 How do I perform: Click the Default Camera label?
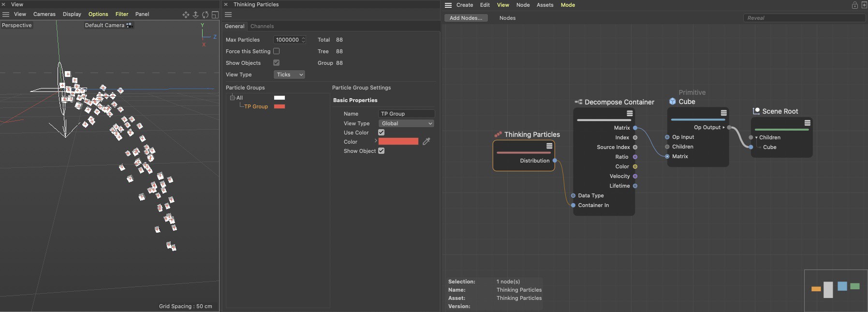[104, 25]
